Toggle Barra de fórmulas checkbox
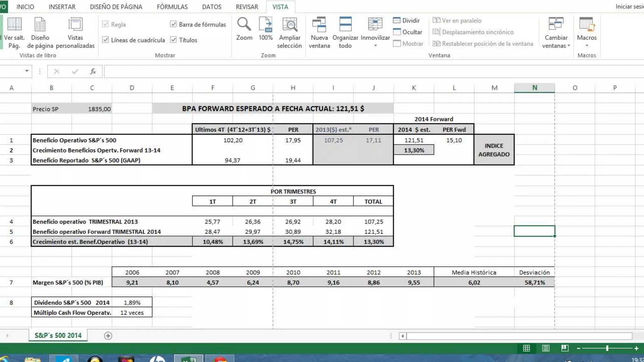The height and width of the screenshot is (362, 644). click(x=173, y=24)
